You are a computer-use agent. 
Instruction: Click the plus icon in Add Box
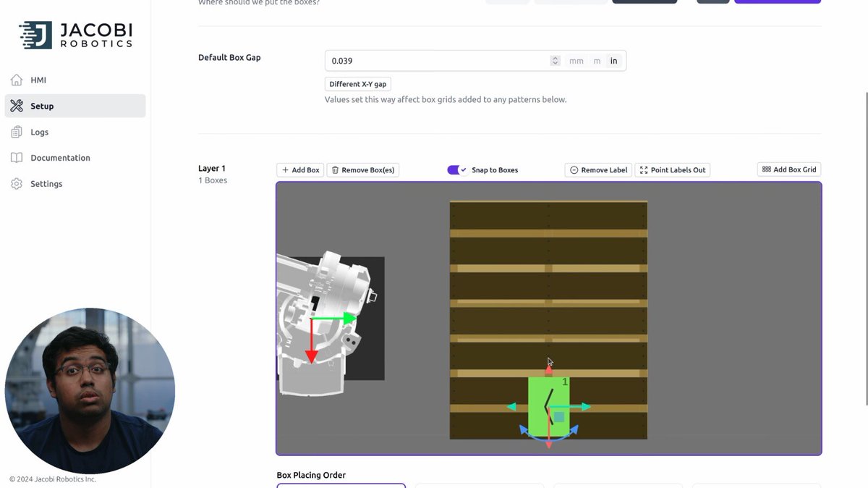285,170
